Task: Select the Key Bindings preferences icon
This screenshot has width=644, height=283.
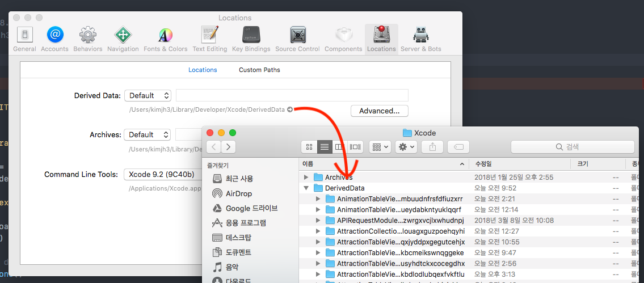Action: (x=251, y=39)
